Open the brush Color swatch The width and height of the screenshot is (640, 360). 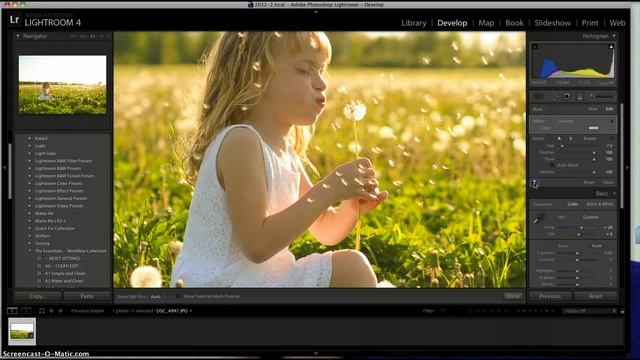(593, 128)
